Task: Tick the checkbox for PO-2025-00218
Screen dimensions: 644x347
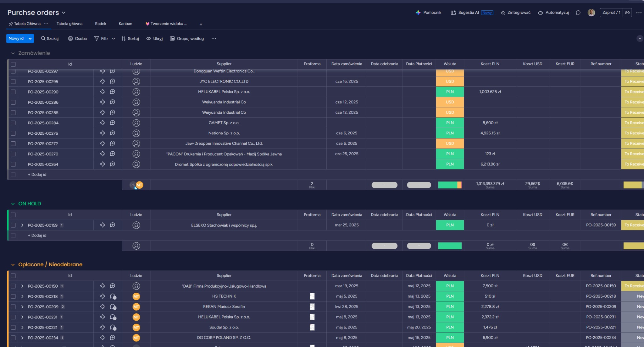Action: 13,296
